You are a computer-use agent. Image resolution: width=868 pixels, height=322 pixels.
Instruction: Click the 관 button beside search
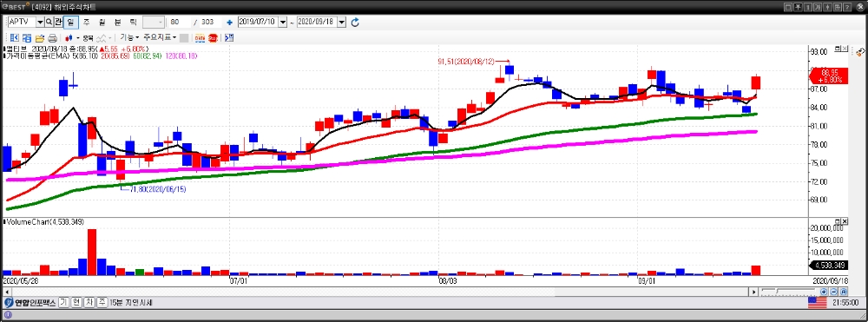click(x=58, y=22)
